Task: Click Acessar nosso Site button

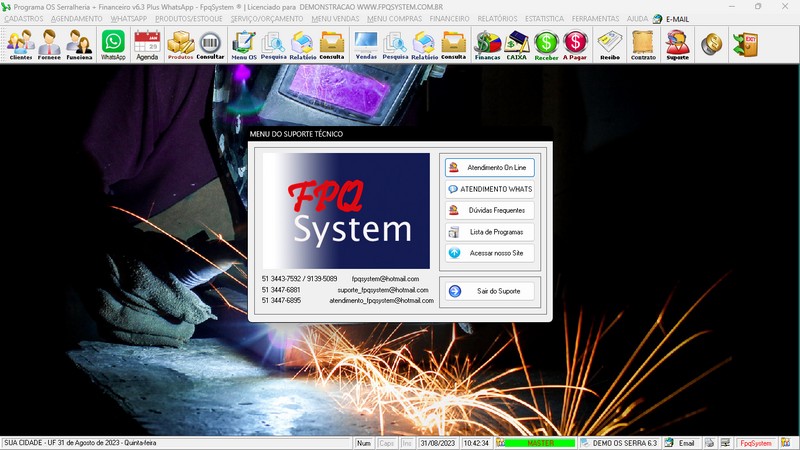Action: (x=490, y=253)
